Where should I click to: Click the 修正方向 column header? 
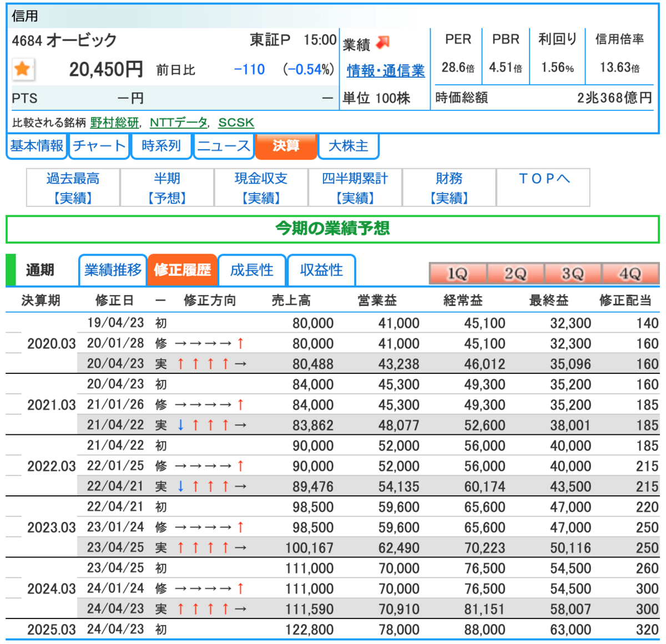click(x=210, y=301)
